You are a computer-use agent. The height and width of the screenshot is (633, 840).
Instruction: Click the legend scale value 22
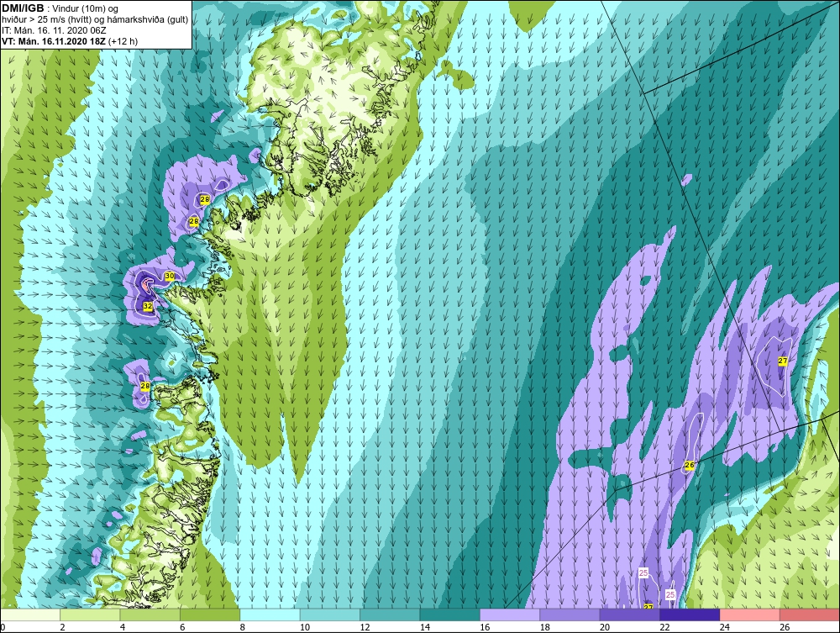click(x=664, y=628)
